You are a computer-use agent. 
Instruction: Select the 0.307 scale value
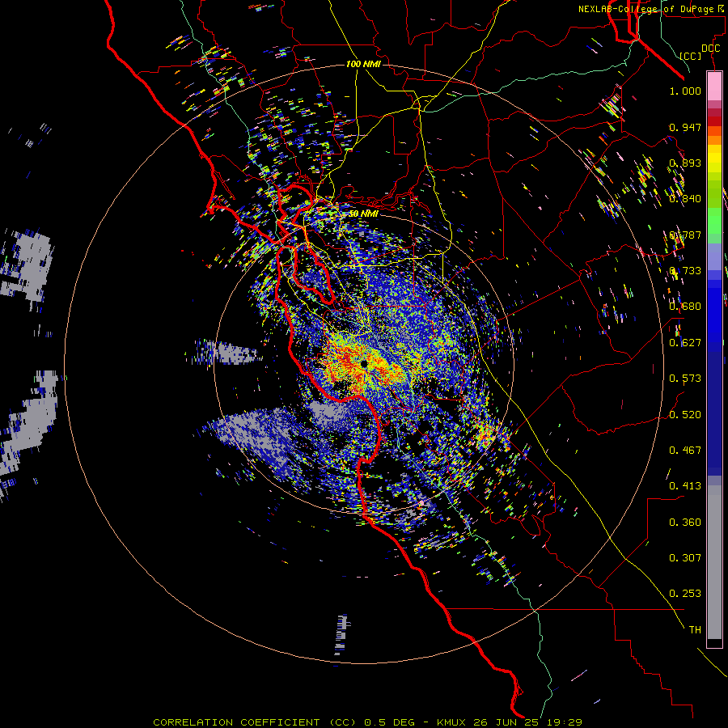(x=685, y=558)
